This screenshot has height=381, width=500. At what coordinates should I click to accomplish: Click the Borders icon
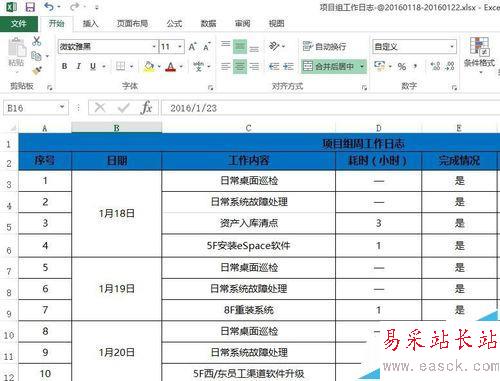coord(120,66)
